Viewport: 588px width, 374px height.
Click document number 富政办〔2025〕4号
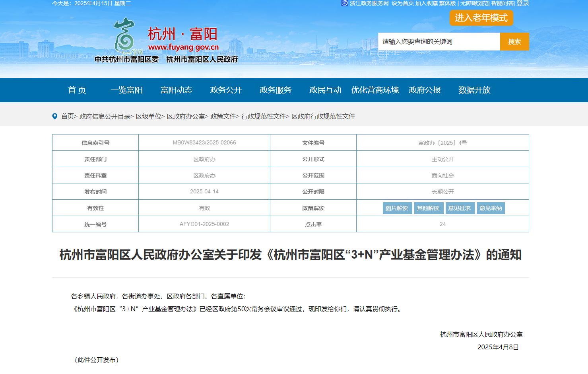point(442,143)
